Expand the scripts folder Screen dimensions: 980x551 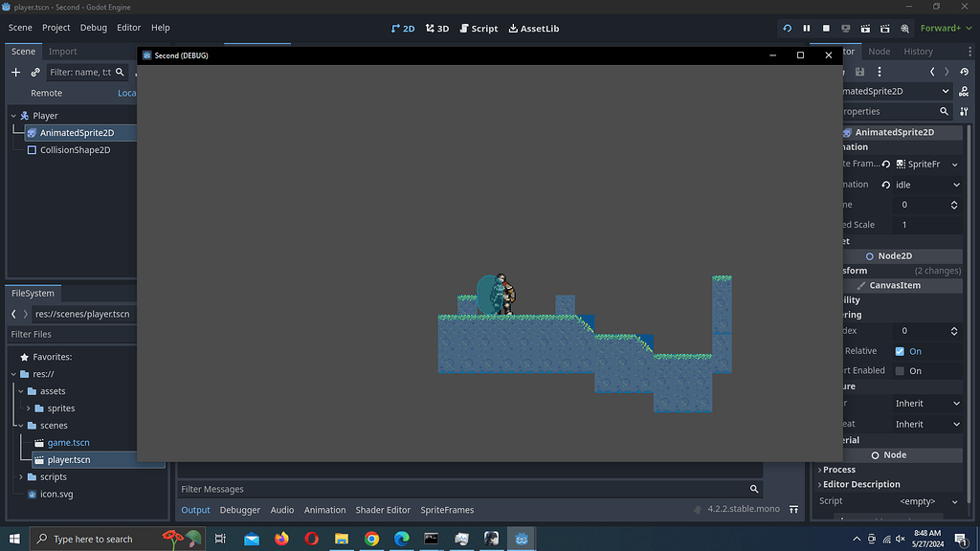point(21,476)
